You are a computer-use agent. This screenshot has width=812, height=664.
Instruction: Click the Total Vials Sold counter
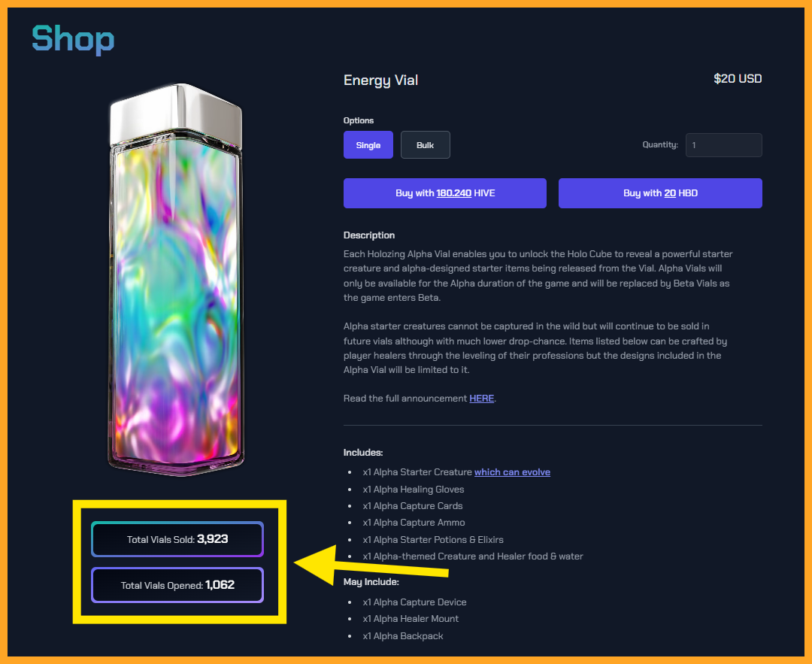click(177, 539)
